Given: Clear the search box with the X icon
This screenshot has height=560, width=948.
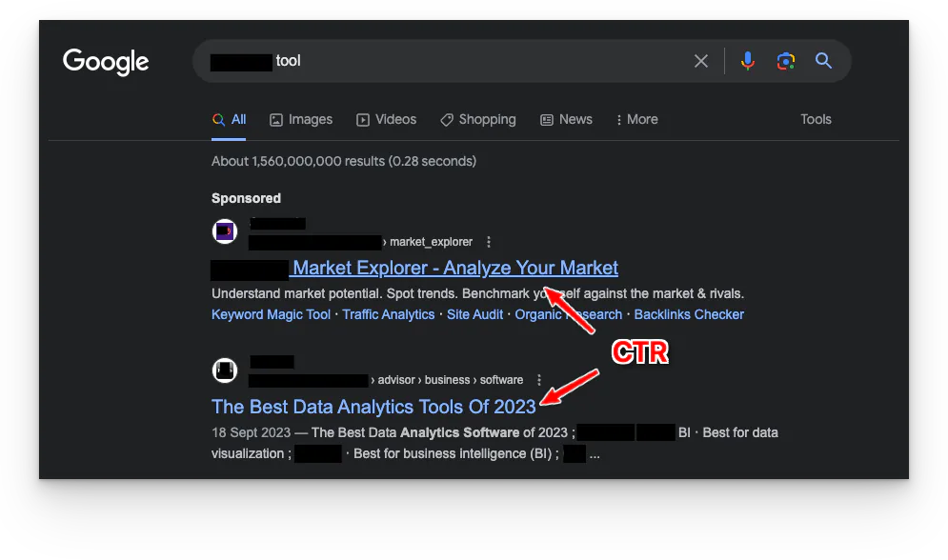Looking at the screenshot, I should tap(700, 61).
